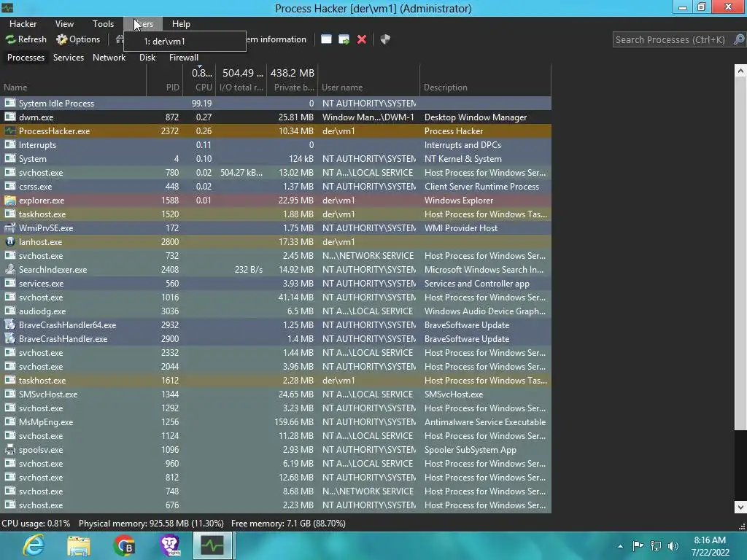Open the Help menu
Screen dimensions: 747x560
(x=181, y=24)
